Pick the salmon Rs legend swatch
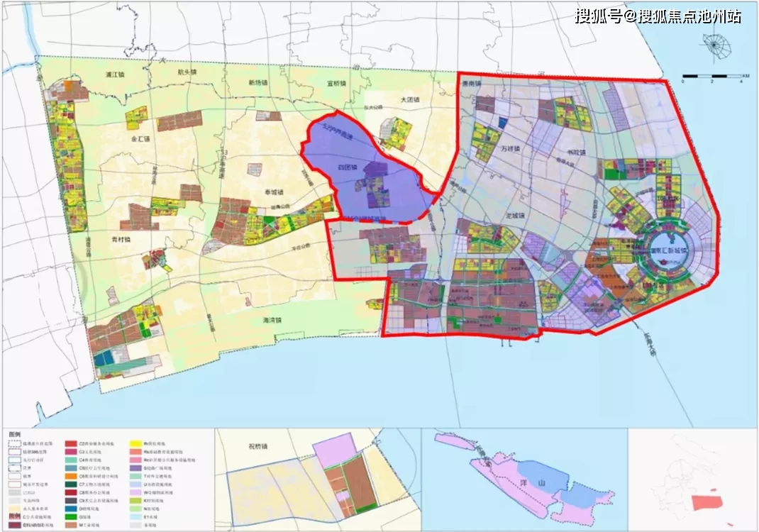The image size is (759, 532). click(135, 452)
